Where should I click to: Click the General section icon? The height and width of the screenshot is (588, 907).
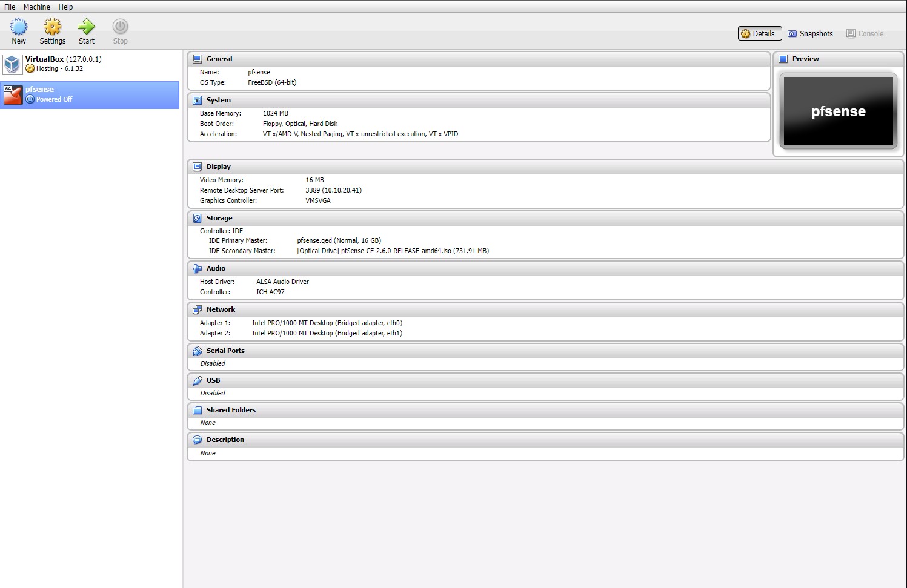pos(197,58)
